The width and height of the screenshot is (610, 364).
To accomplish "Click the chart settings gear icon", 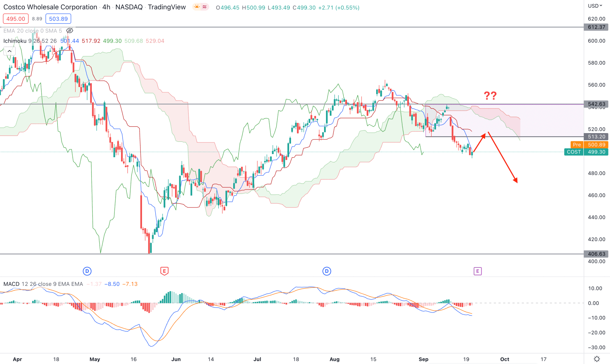I will [x=597, y=359].
